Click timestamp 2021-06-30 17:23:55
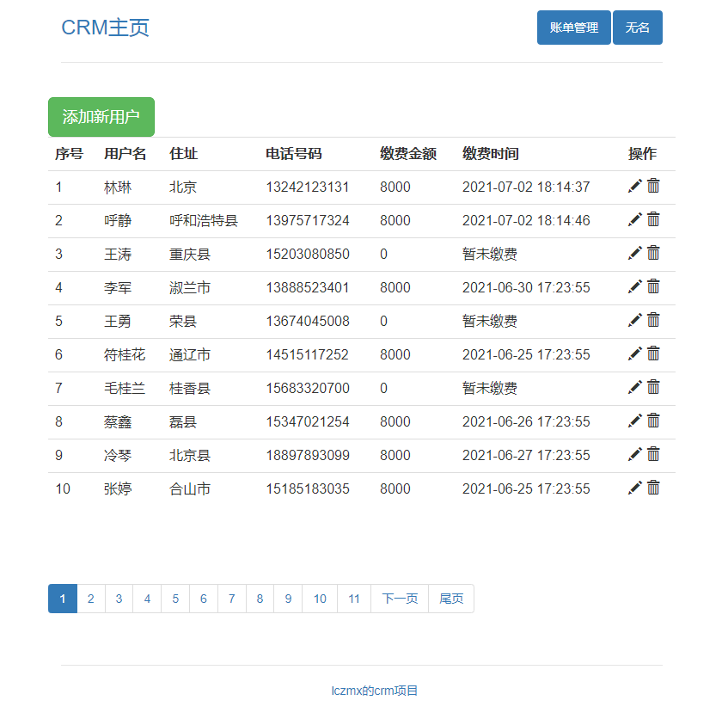728x725 pixels. coord(526,288)
